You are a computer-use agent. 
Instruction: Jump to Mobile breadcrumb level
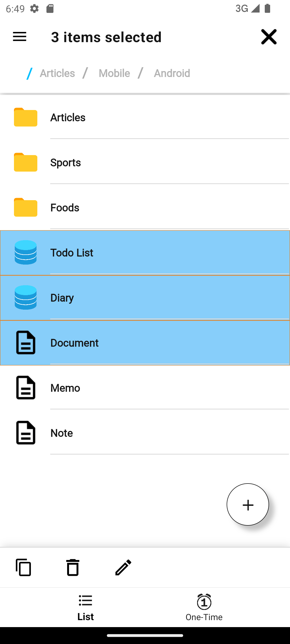pos(114,73)
